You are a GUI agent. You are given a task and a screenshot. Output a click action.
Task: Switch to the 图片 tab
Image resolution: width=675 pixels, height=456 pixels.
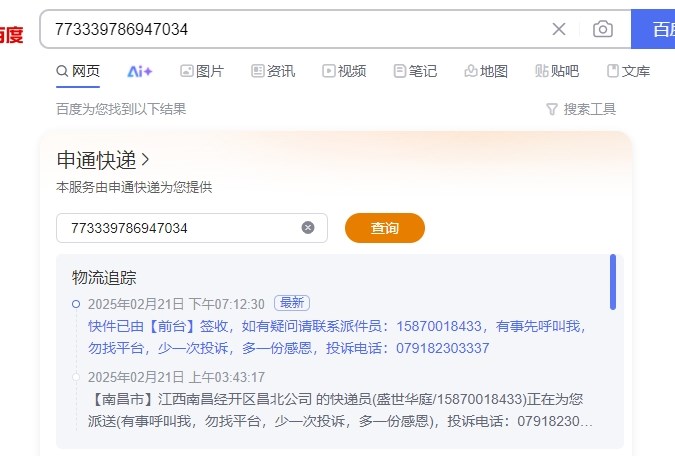click(202, 71)
